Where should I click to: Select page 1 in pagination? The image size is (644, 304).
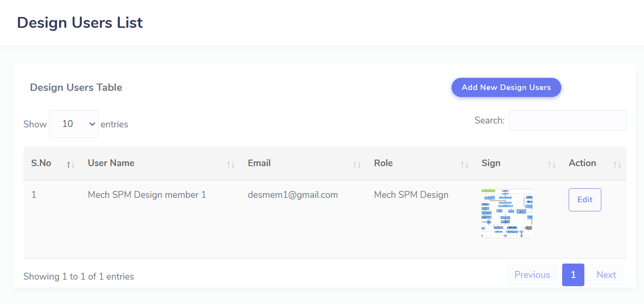[573, 275]
